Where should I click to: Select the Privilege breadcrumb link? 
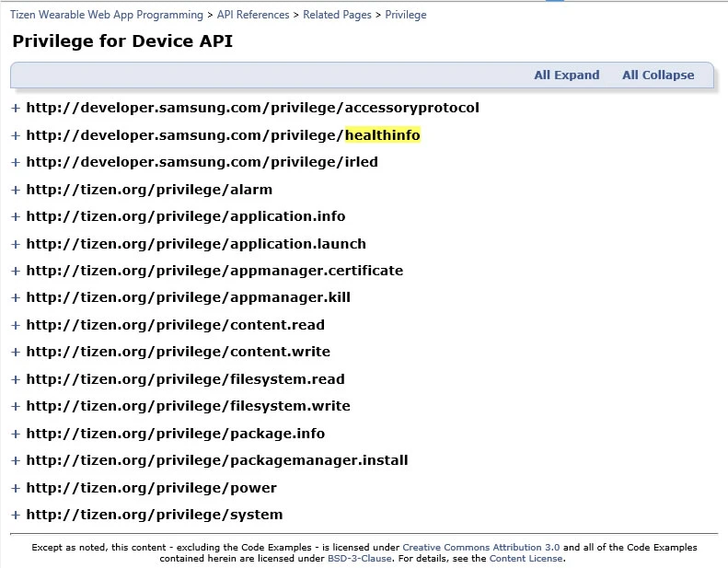click(x=406, y=15)
